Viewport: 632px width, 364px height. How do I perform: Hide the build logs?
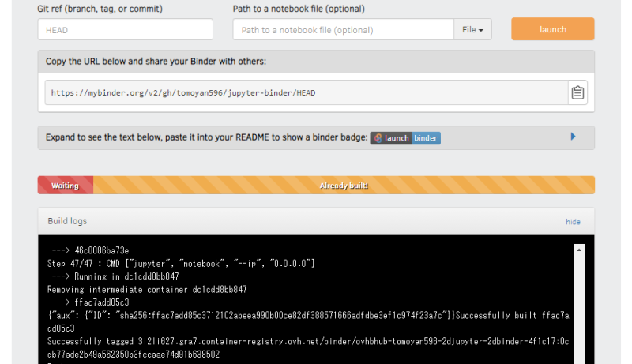pyautogui.click(x=573, y=222)
